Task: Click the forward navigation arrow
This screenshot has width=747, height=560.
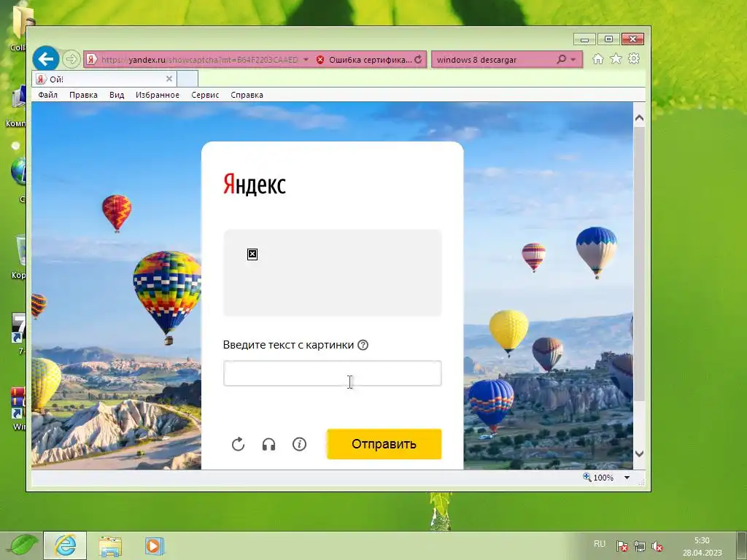Action: pyautogui.click(x=71, y=59)
